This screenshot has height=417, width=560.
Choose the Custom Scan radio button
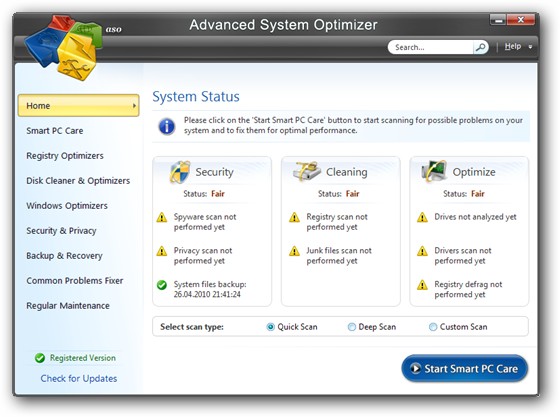433,327
